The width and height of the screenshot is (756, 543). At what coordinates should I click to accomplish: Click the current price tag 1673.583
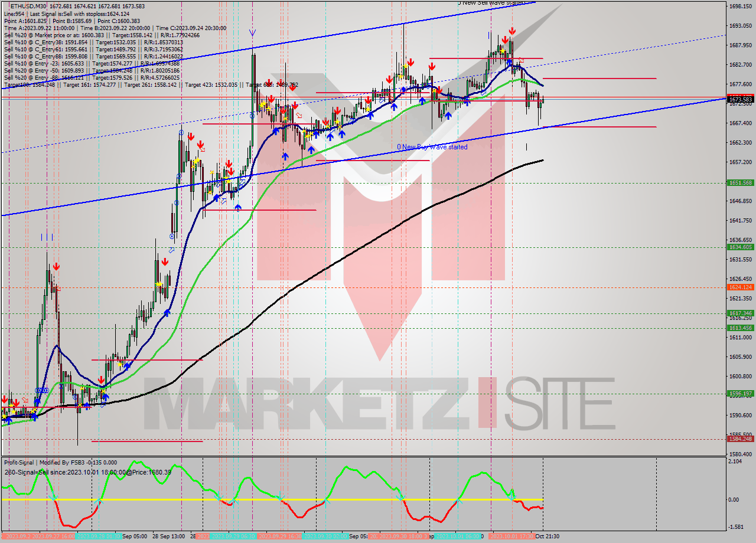(740, 99)
